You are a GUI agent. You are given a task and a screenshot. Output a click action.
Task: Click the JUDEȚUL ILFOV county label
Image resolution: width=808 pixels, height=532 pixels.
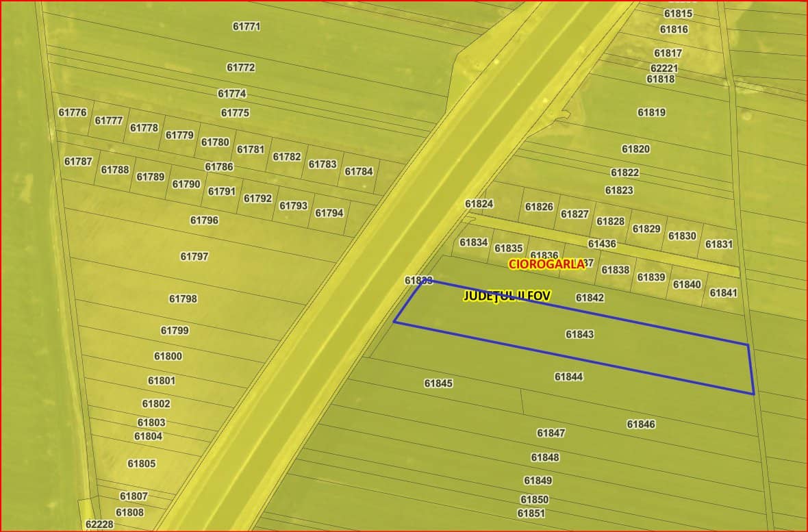click(507, 296)
